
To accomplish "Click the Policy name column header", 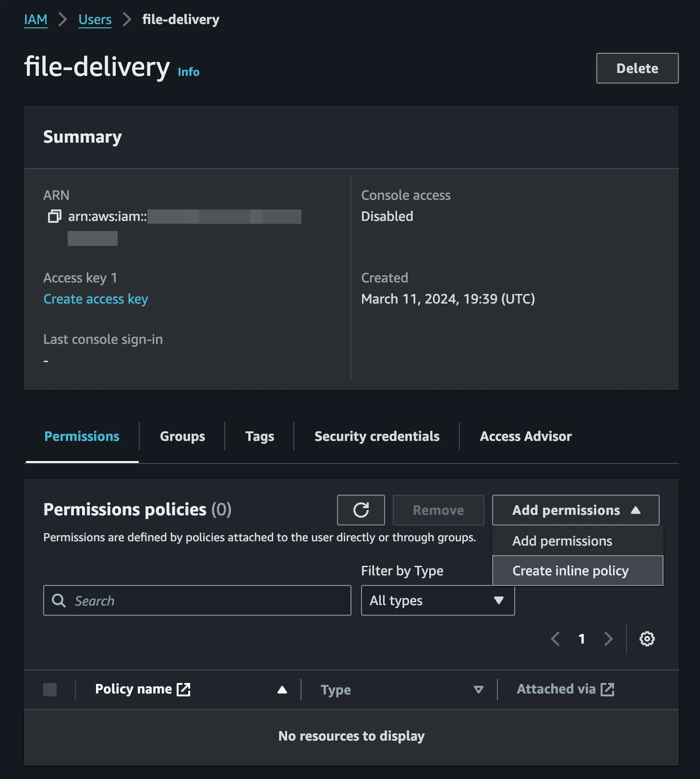I will pos(133,689).
